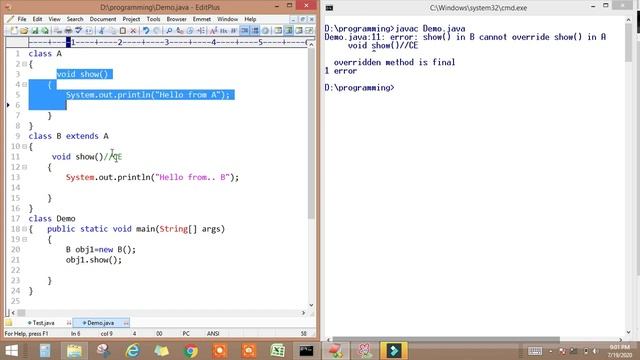Open the Emmet menu
This screenshot has height=360, width=640.
pos(202,19)
